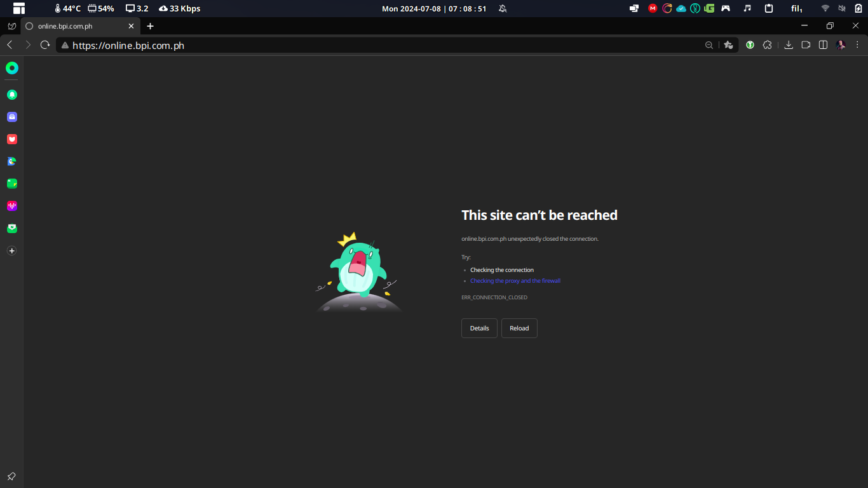The image size is (868, 488).
Task: Open the browser's three-dot menu
Action: click(x=857, y=45)
